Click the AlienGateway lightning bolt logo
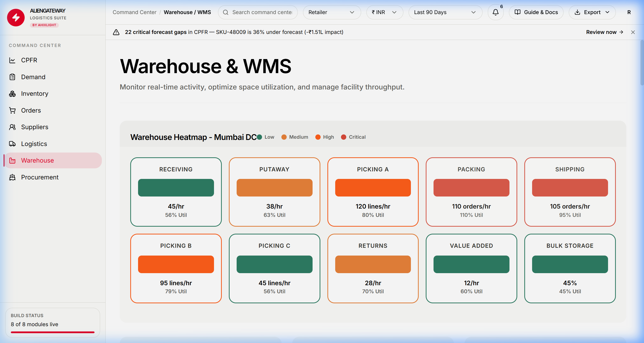The width and height of the screenshot is (644, 343). [16, 18]
